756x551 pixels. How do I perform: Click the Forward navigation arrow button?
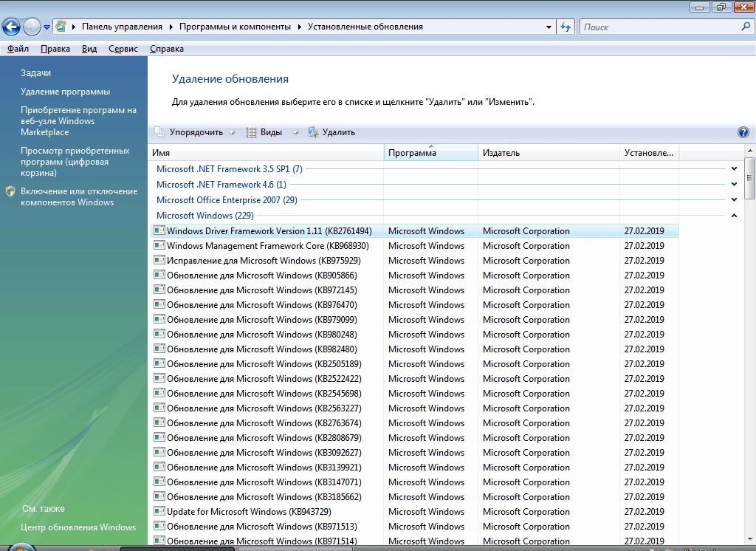pos(32,27)
